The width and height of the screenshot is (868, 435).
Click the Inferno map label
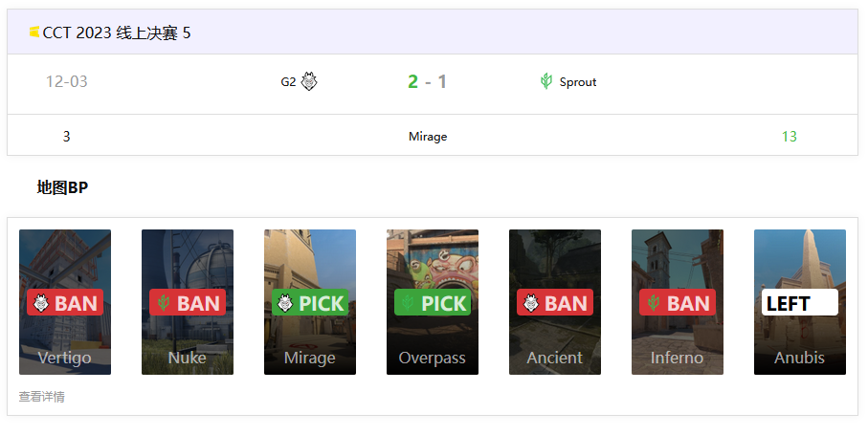pos(678,358)
